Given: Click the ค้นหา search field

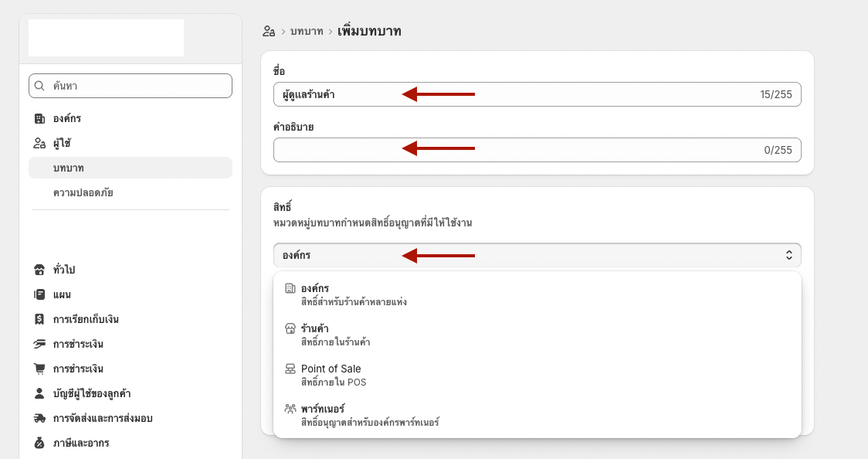Looking at the screenshot, I should pos(131,86).
